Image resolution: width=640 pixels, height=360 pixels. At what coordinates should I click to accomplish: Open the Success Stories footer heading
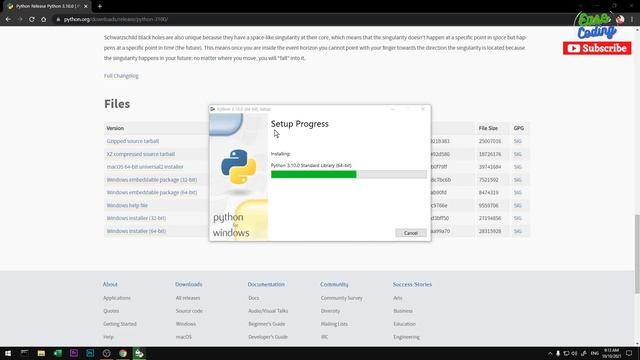click(x=412, y=284)
